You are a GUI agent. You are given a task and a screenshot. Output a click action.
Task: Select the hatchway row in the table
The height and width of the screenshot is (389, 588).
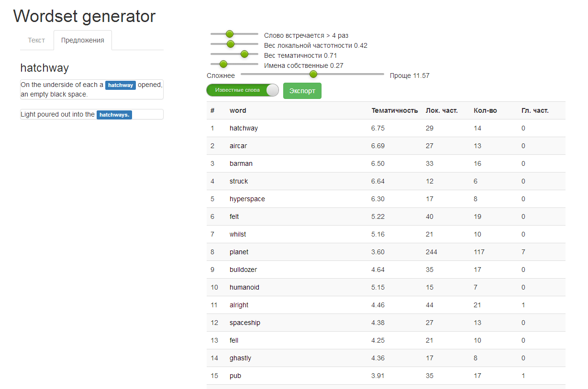pos(244,128)
